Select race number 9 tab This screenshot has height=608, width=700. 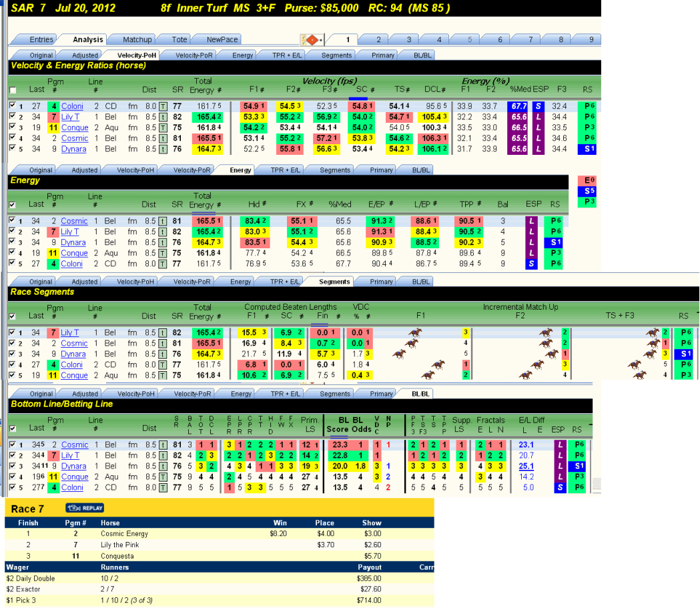[591, 40]
